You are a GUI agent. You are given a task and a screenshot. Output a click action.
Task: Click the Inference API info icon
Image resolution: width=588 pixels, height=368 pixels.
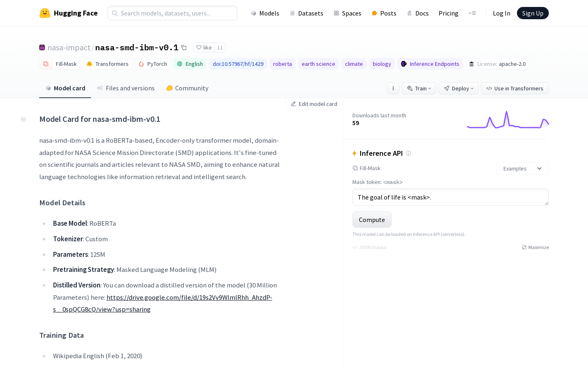(408, 153)
